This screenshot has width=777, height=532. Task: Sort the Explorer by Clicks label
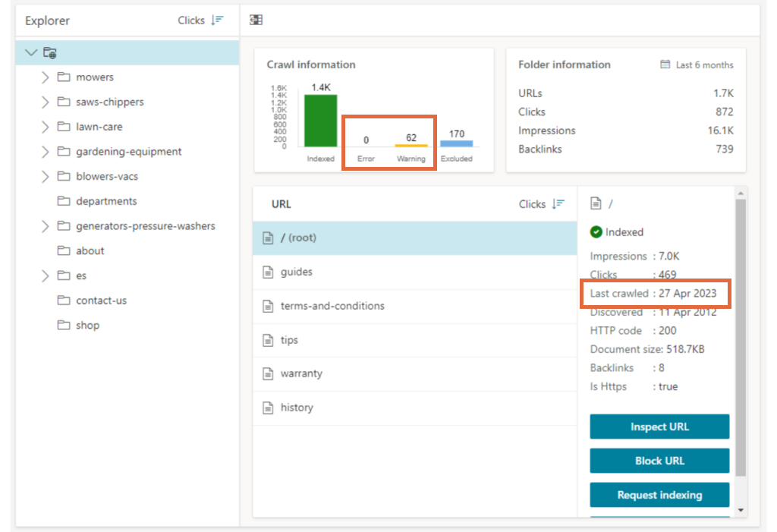tap(191, 20)
